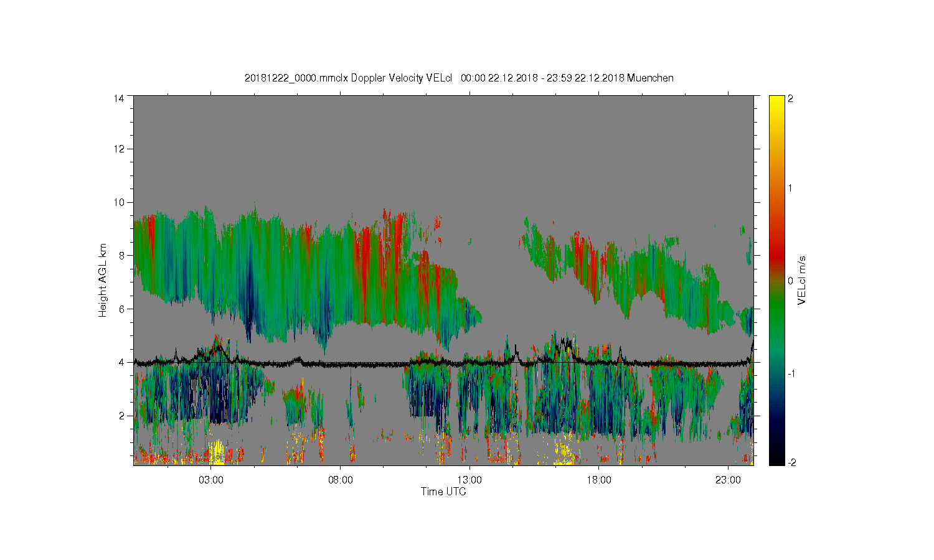Click the colorbar value 1 label
The height and width of the screenshot is (560, 934).
click(x=791, y=188)
